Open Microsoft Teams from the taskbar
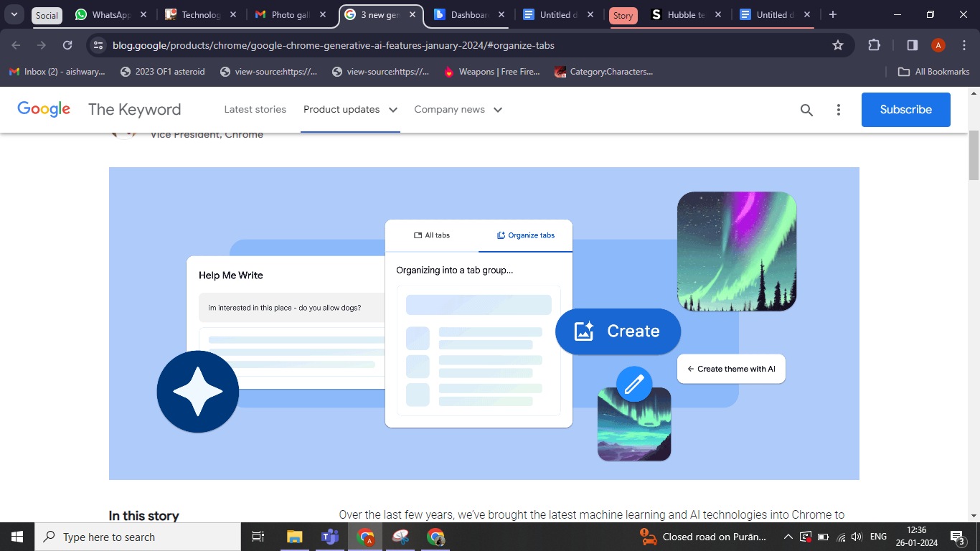This screenshot has width=980, height=551. [x=330, y=537]
